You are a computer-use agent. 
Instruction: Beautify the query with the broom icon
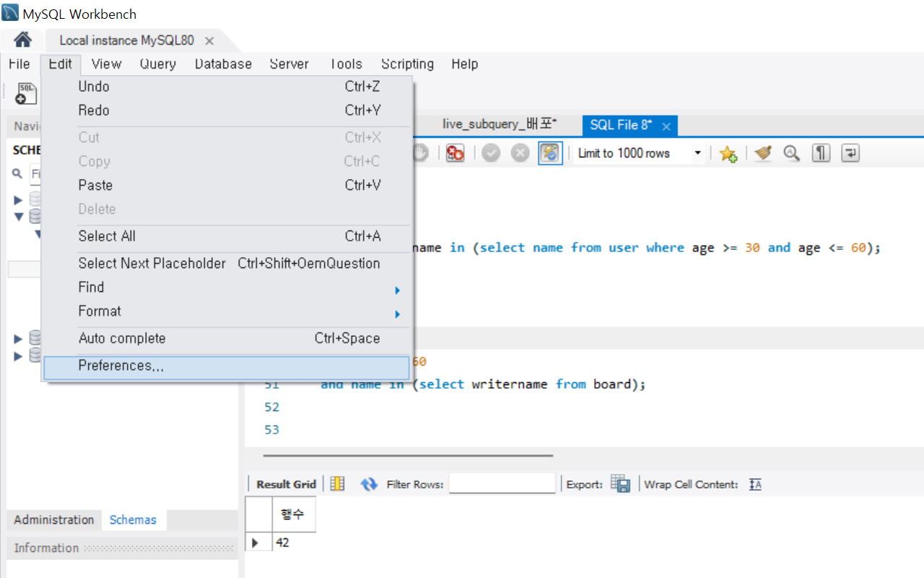[763, 153]
